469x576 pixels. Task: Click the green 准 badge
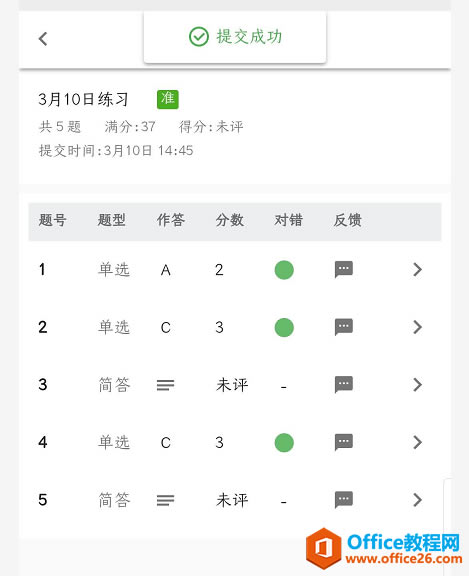[x=168, y=99]
